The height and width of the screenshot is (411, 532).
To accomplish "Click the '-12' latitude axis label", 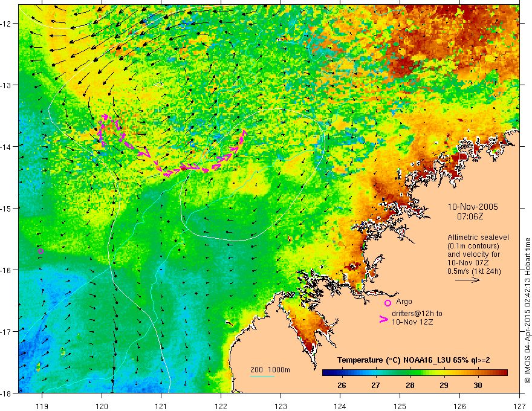I will (x=7, y=24).
